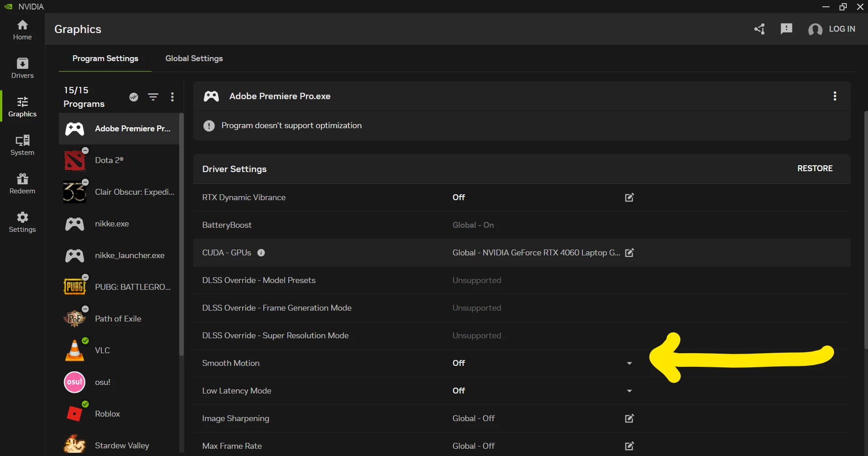Select VLC in programs list
Viewport: 868px width, 456px height.
point(119,350)
